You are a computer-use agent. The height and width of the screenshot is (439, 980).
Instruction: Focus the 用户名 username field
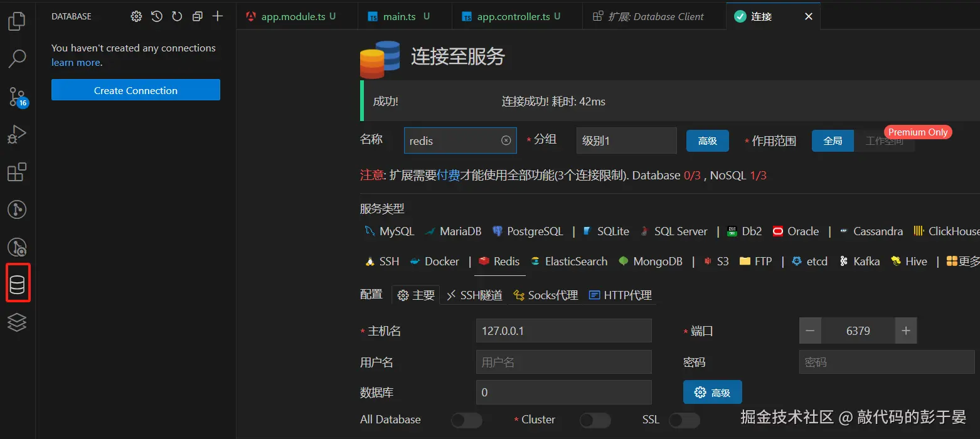[564, 362]
